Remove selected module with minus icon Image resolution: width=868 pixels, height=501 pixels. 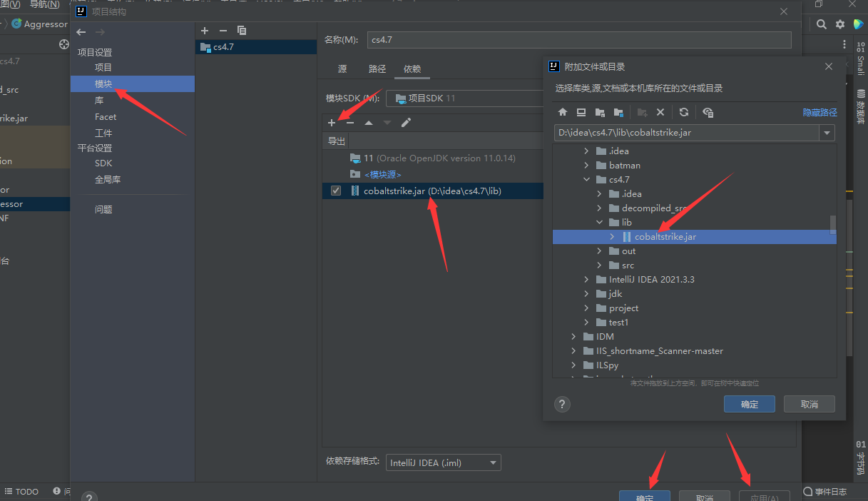223,31
